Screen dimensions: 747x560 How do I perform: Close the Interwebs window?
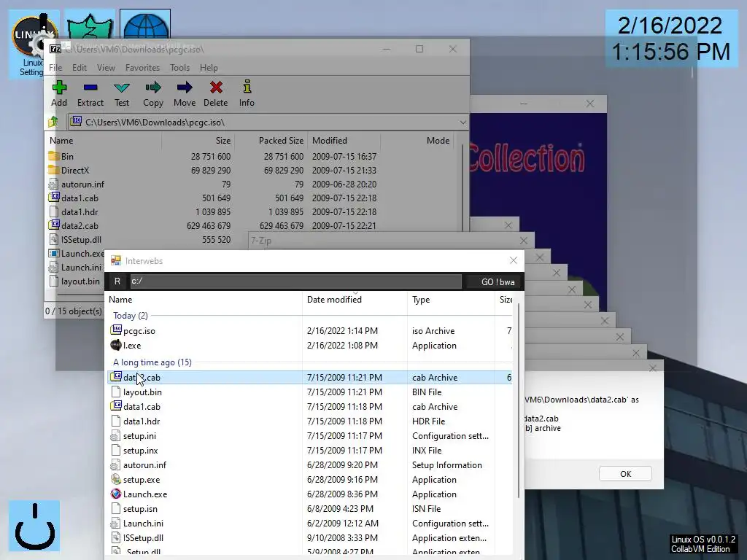point(513,260)
